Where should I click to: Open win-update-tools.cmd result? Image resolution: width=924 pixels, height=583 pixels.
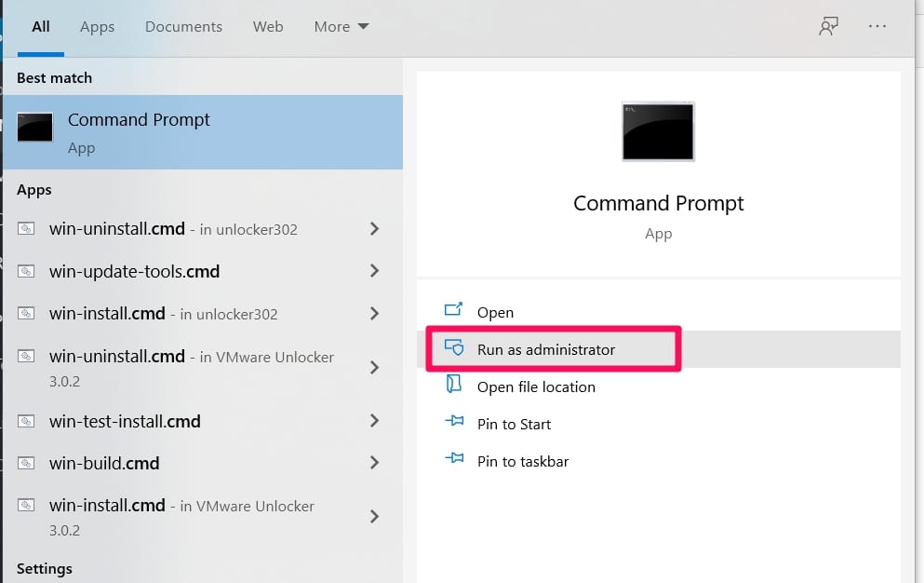pos(134,271)
